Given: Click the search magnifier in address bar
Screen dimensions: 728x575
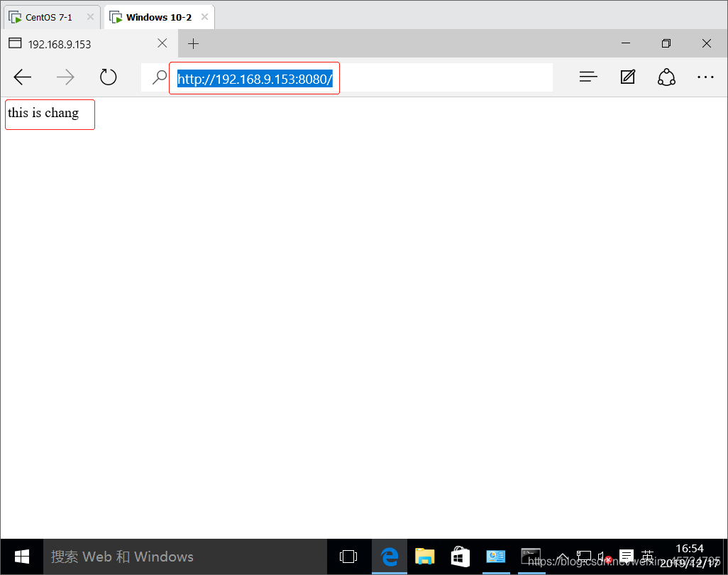Looking at the screenshot, I should [159, 77].
